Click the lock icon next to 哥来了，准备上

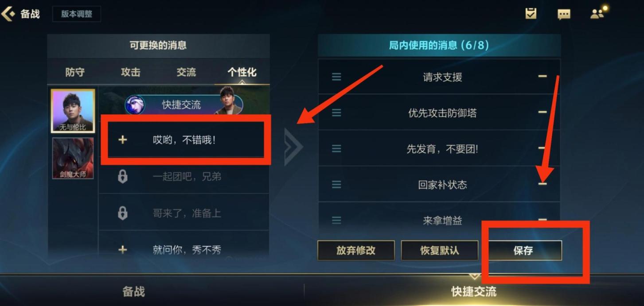point(123,213)
